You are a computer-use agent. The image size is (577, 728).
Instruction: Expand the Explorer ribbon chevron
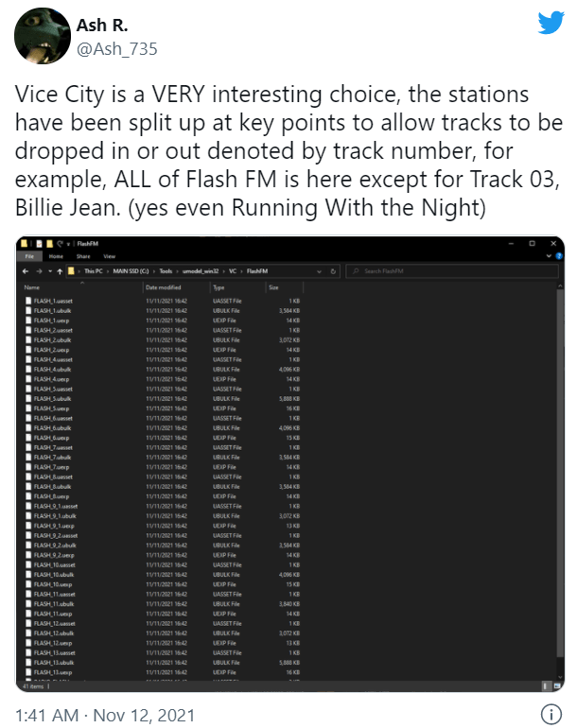(x=550, y=256)
